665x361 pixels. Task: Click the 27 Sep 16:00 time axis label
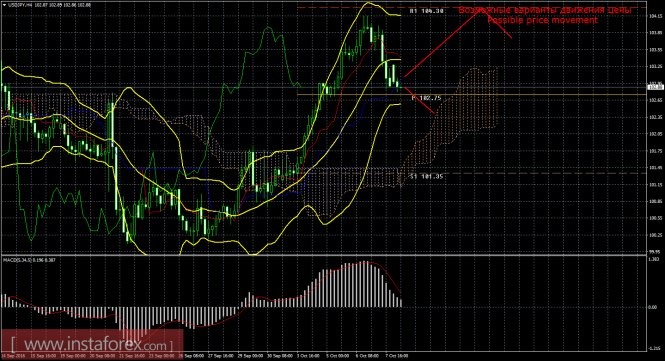coord(219,356)
